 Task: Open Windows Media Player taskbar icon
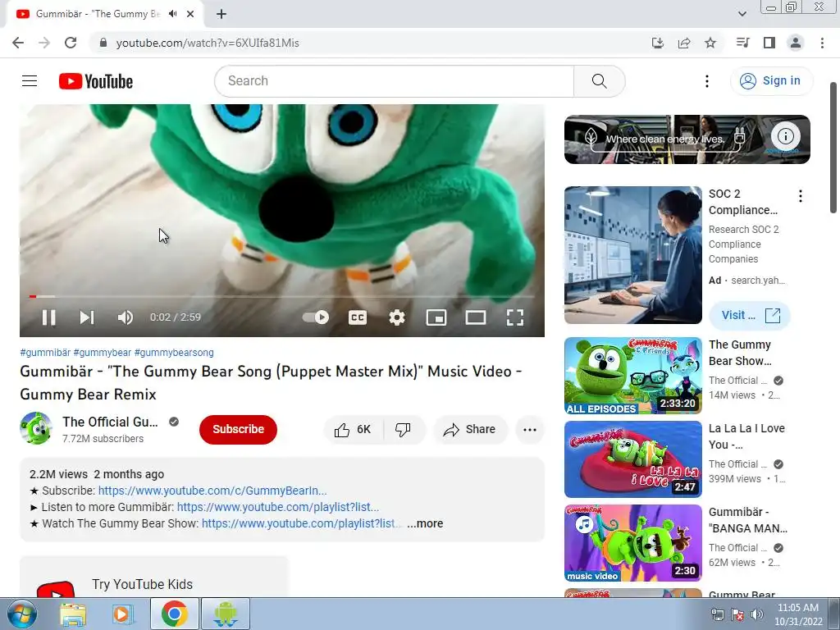click(x=123, y=614)
